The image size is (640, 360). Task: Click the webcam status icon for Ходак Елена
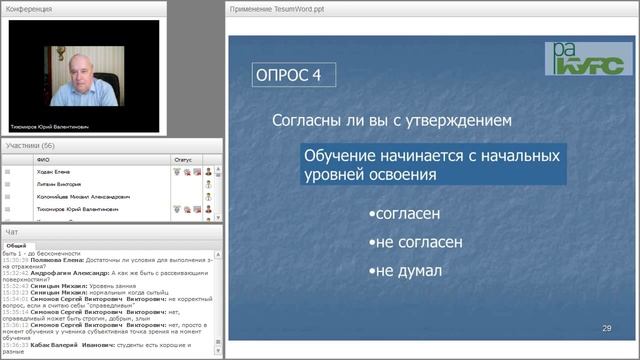point(187,172)
